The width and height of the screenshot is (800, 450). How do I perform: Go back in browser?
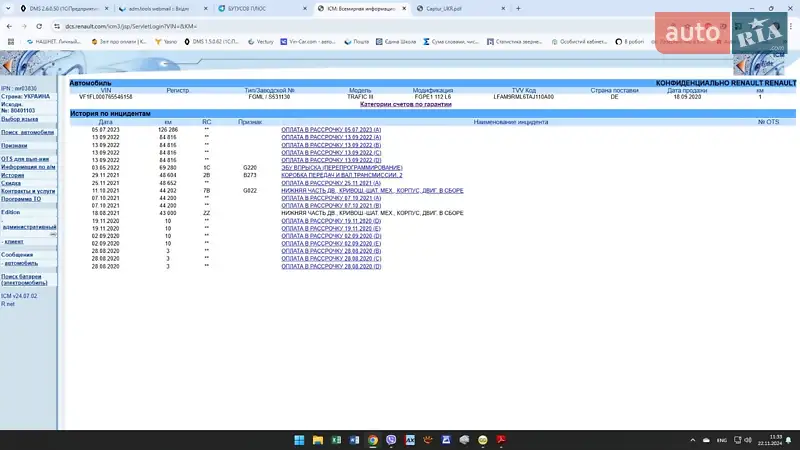(x=9, y=26)
